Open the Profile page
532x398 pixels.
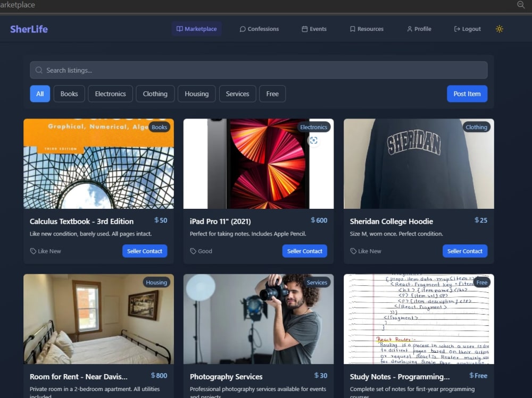(419, 29)
